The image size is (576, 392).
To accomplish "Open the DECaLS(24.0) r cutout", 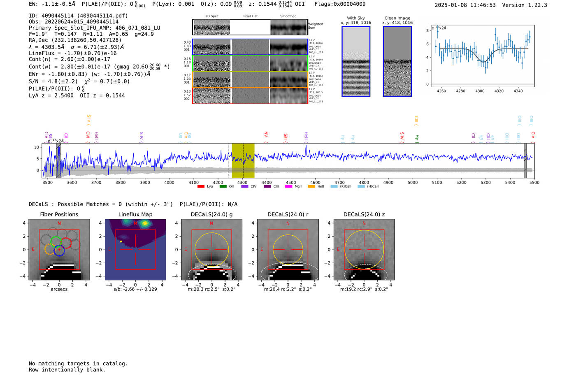I will pyautogui.click(x=288, y=250).
